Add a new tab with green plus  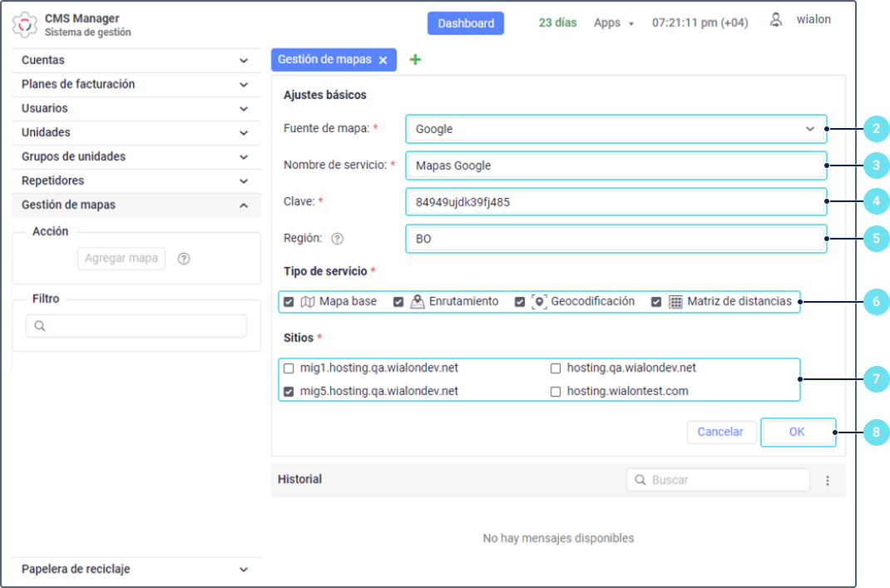415,60
